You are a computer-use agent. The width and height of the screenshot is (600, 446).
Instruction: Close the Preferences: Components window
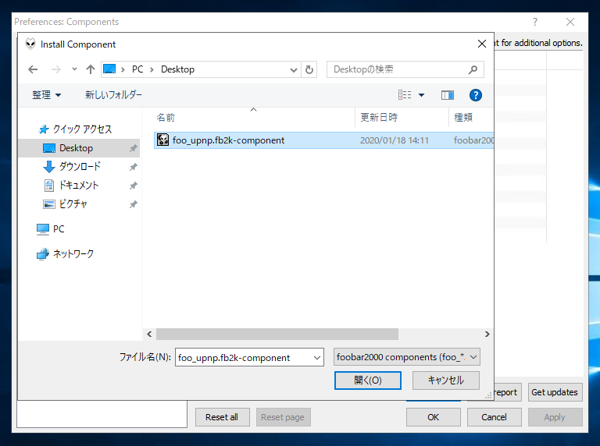[570, 22]
